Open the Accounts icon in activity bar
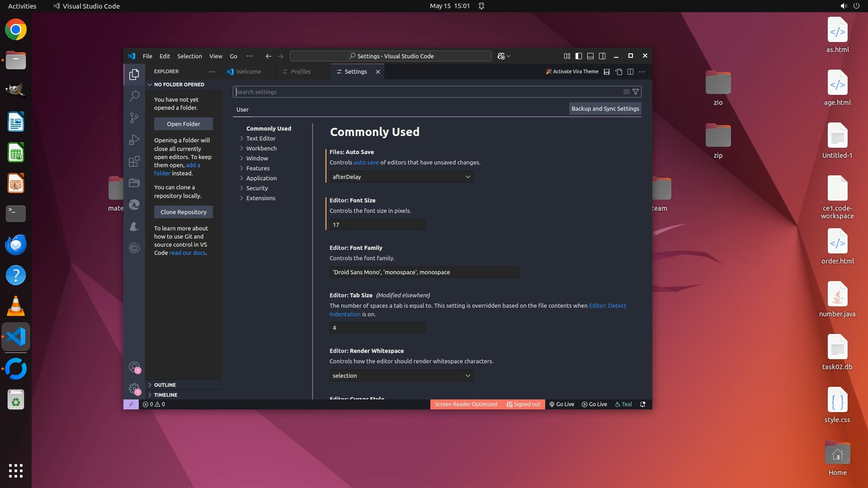 [x=134, y=367]
